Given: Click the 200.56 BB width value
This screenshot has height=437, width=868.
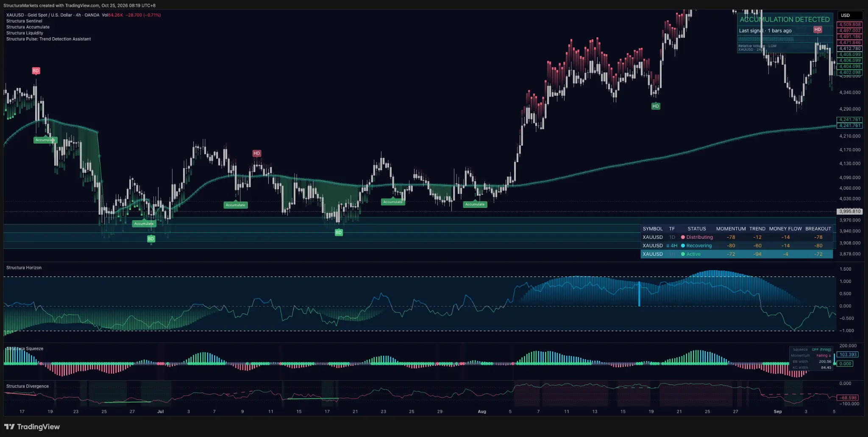Looking at the screenshot, I should coord(825,362).
